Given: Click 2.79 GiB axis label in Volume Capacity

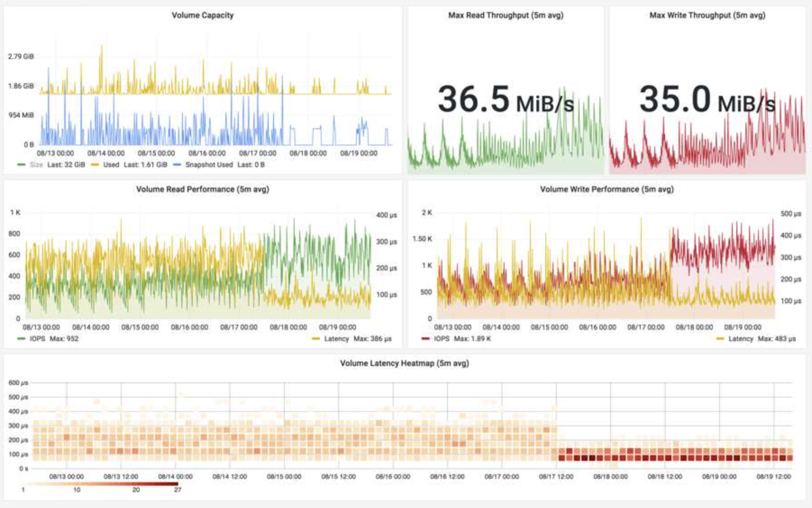Looking at the screenshot, I should click(x=21, y=56).
